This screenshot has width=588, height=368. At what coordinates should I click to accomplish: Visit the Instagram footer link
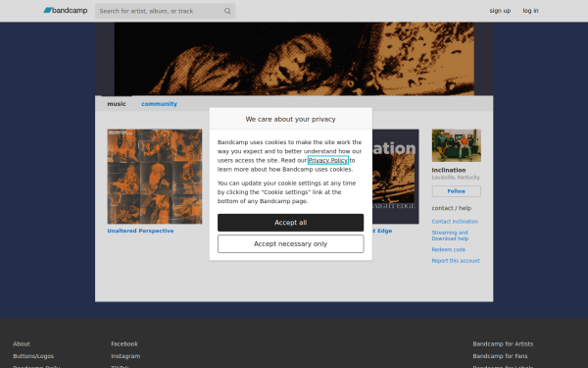(125, 356)
